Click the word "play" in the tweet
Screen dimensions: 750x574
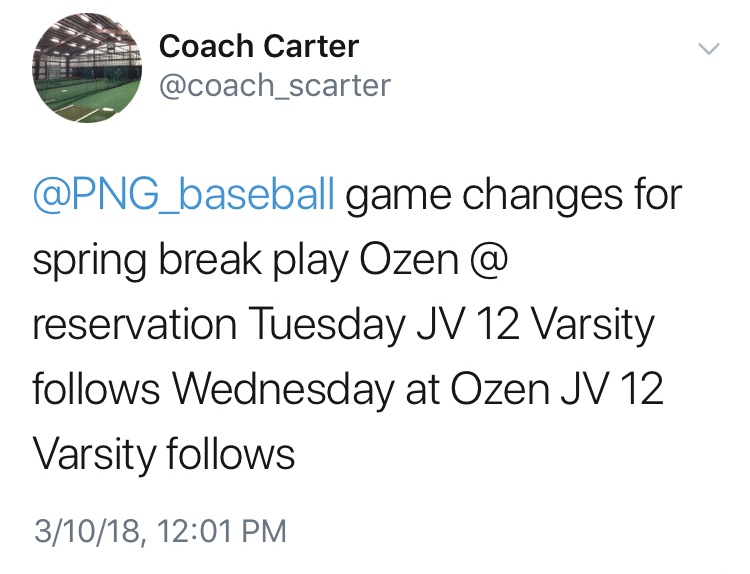[311, 263]
